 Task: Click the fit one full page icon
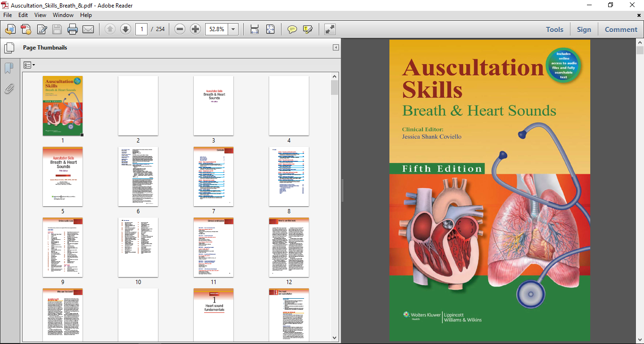[x=270, y=29]
